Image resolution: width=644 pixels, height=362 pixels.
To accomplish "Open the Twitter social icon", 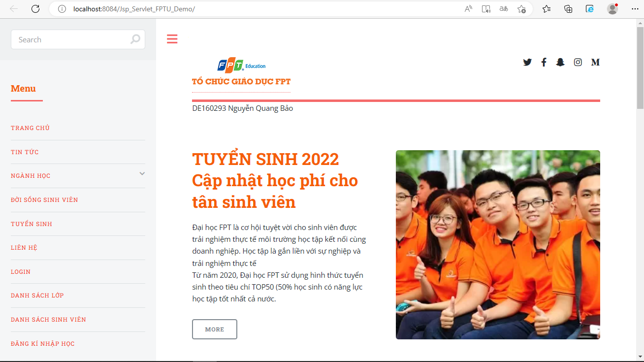I will [527, 63].
